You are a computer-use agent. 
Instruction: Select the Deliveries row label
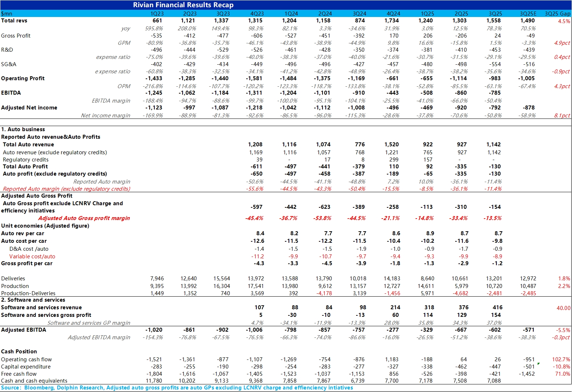click(x=13, y=279)
